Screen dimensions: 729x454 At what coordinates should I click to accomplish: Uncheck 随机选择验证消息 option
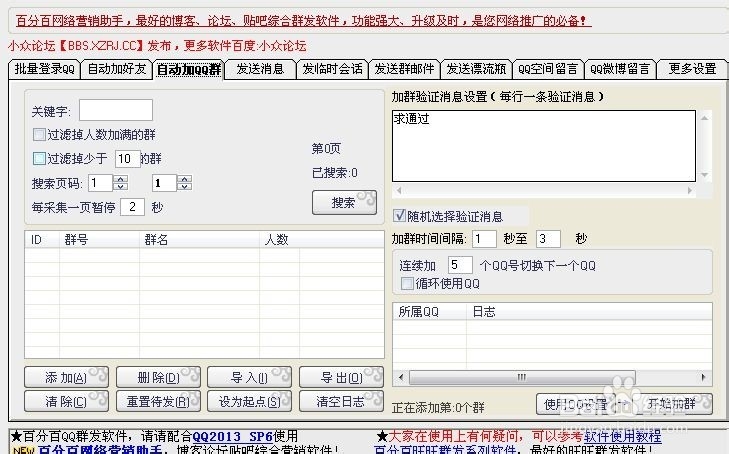pyautogui.click(x=401, y=216)
